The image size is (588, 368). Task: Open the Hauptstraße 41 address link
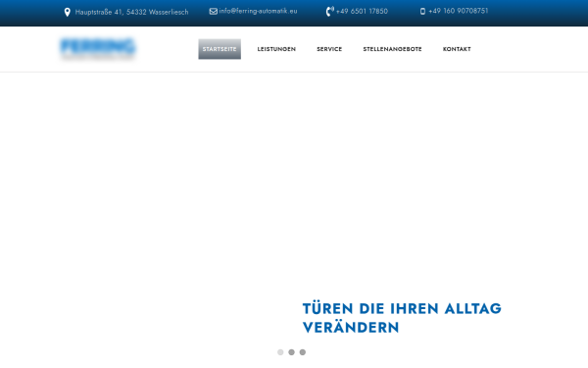click(131, 12)
